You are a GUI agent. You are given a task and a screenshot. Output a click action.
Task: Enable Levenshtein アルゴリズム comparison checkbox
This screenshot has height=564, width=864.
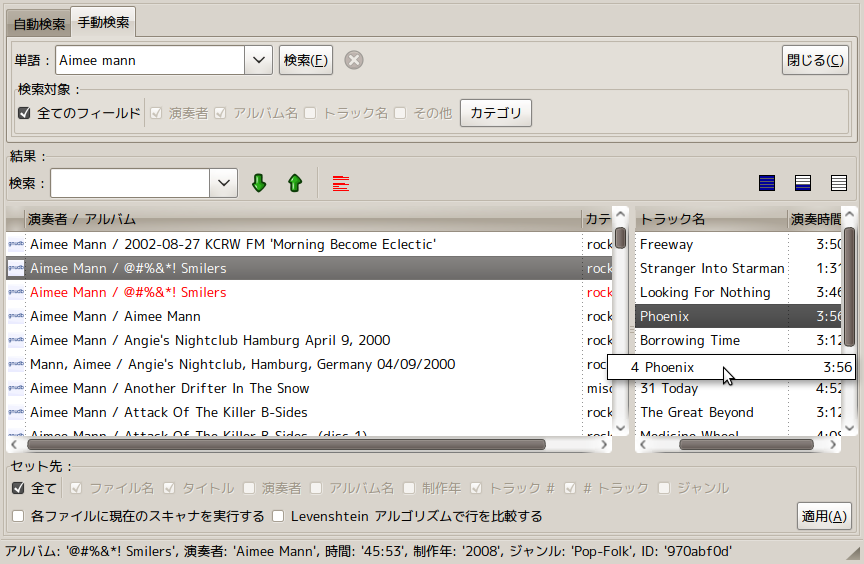[x=278, y=516]
